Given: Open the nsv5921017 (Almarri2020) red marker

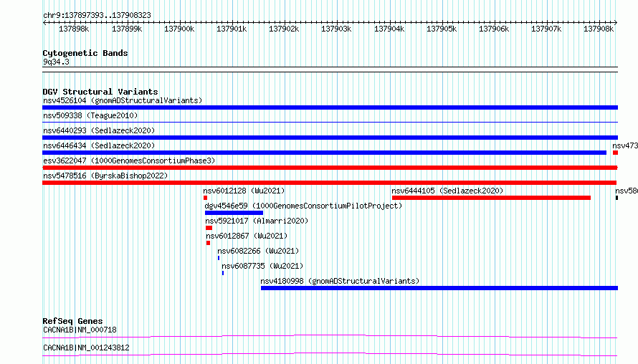Looking at the screenshot, I should (209, 228).
